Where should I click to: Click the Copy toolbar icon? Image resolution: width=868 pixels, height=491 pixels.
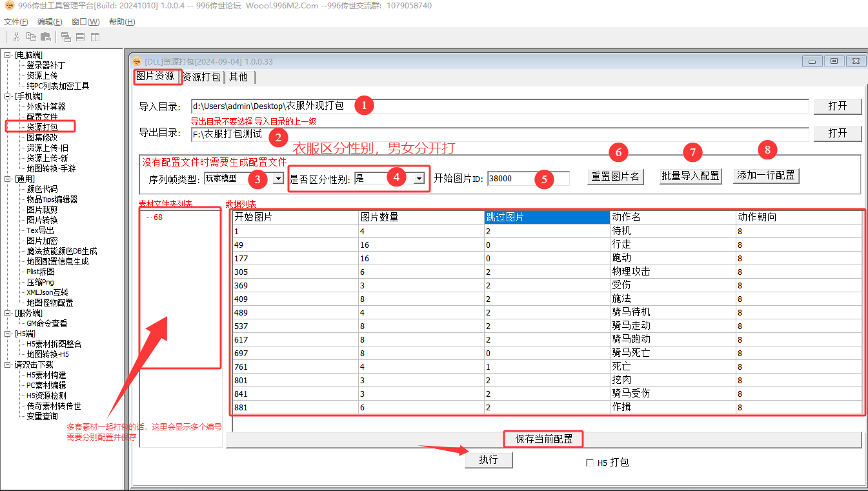(31, 37)
